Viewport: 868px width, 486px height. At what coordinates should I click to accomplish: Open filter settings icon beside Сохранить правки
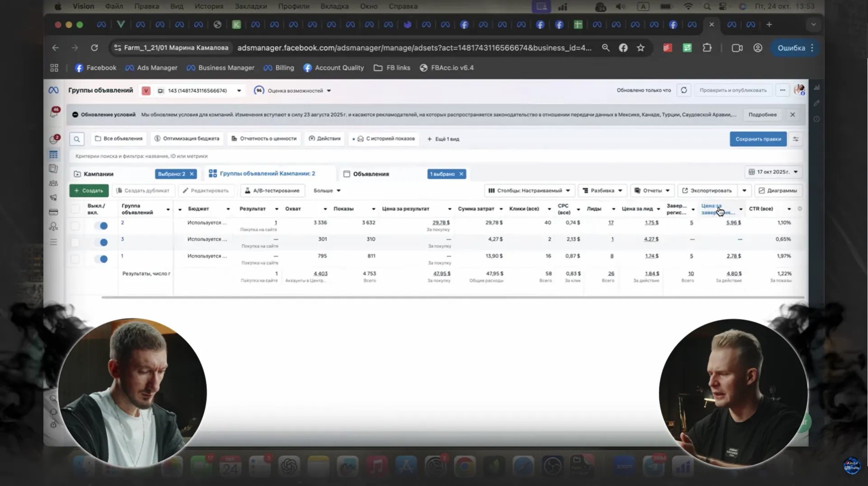[796, 139]
